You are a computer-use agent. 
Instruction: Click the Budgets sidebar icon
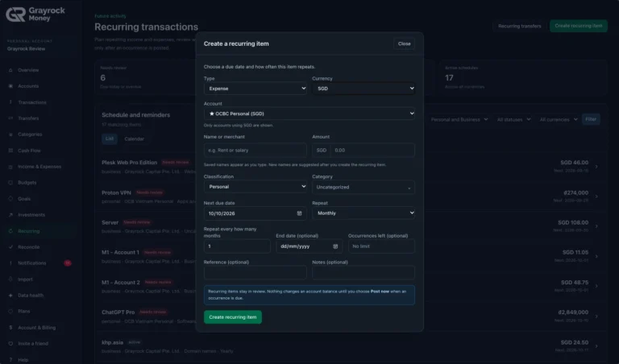coord(10,183)
